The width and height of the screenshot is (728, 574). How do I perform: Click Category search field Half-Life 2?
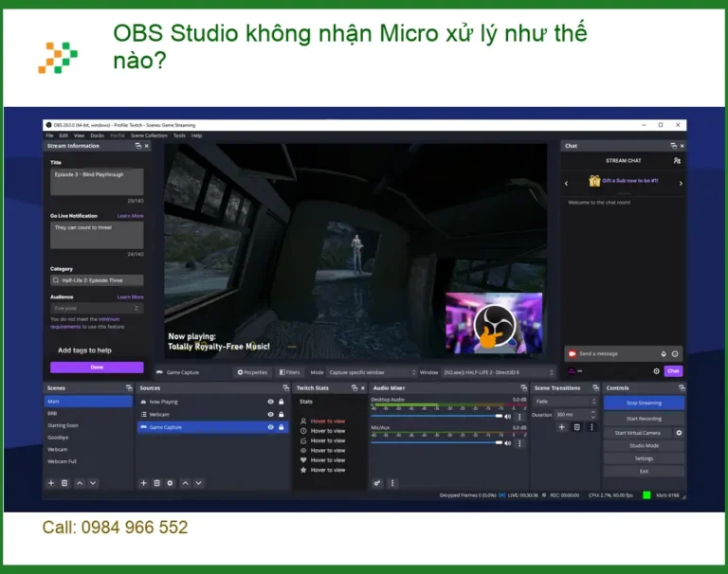(x=97, y=280)
